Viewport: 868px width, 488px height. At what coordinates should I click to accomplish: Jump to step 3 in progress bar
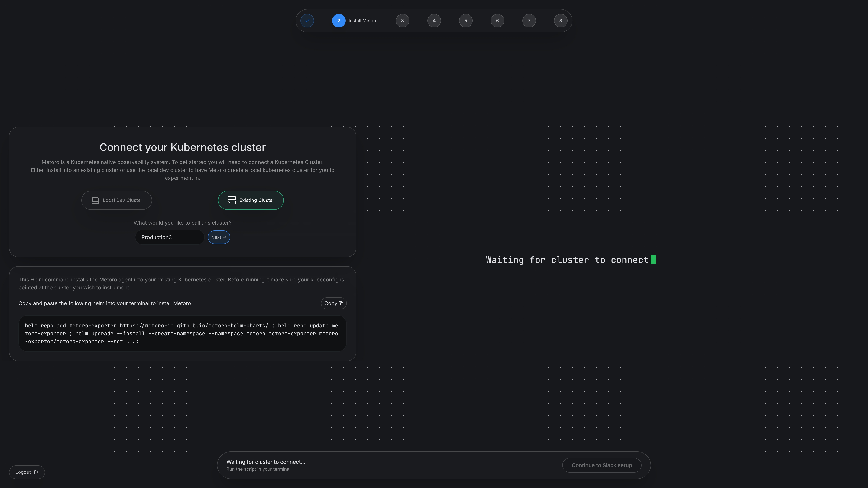[x=402, y=21]
